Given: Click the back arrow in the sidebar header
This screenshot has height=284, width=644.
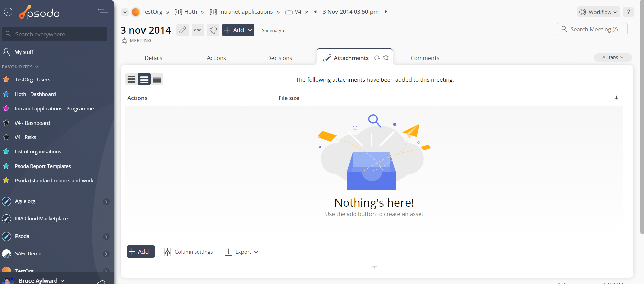Looking at the screenshot, I should click(8, 12).
